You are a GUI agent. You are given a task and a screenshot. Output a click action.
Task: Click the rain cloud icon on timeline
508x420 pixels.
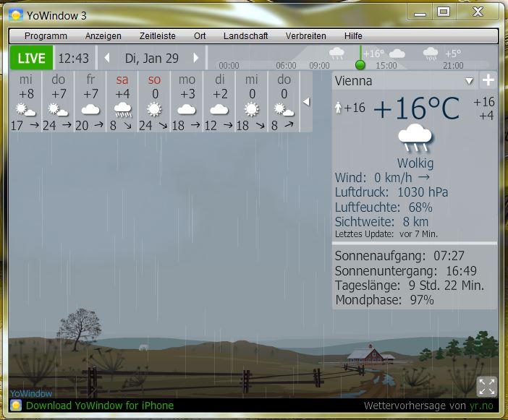click(x=336, y=53)
